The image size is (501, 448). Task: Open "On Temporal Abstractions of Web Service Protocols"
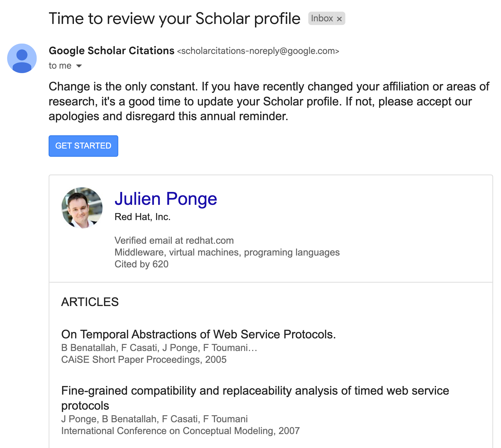(x=198, y=334)
